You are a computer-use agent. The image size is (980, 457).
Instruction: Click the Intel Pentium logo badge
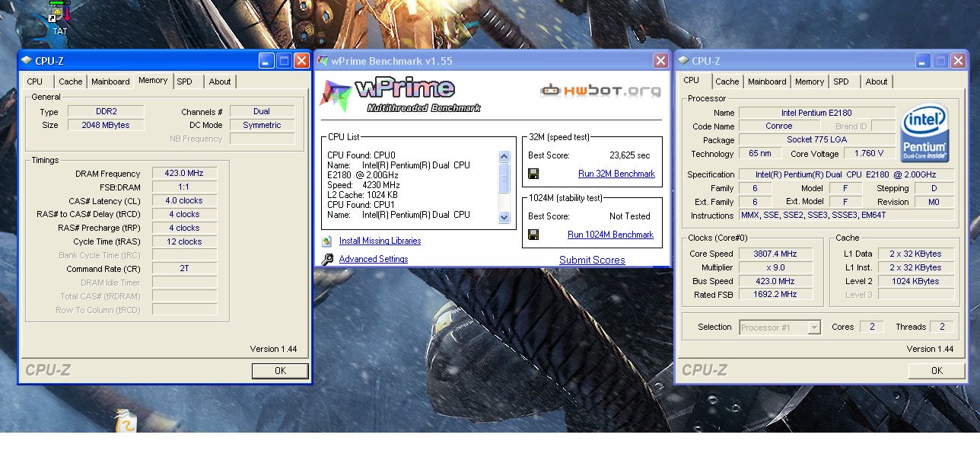924,134
